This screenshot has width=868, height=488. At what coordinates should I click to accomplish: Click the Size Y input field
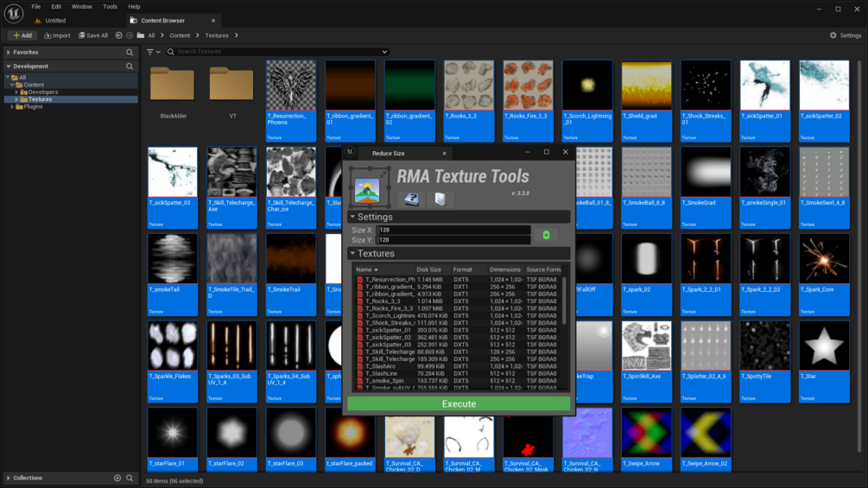click(x=453, y=239)
